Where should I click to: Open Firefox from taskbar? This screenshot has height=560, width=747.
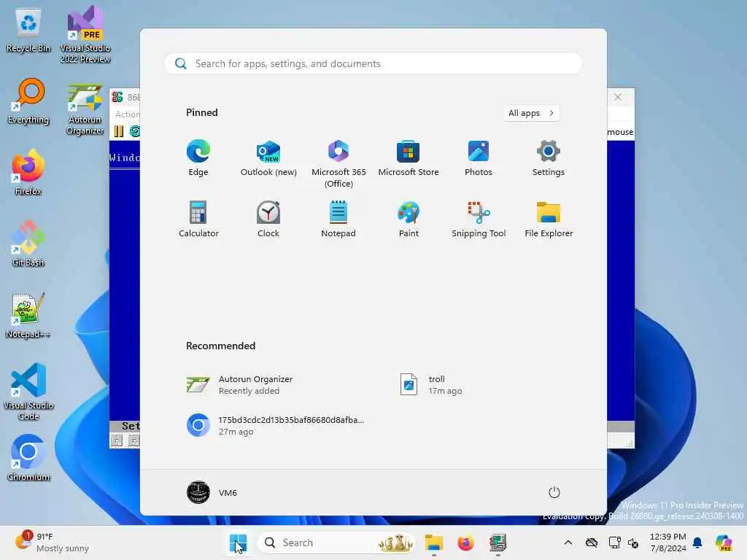[x=465, y=542]
